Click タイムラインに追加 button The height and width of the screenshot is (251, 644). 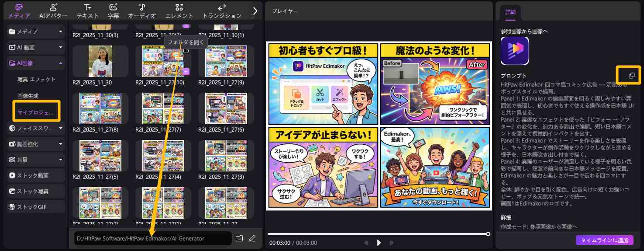pos(605,240)
